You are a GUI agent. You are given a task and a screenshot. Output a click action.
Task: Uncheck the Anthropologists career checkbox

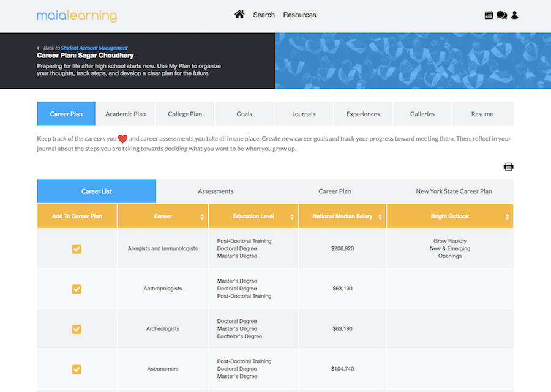(x=77, y=289)
